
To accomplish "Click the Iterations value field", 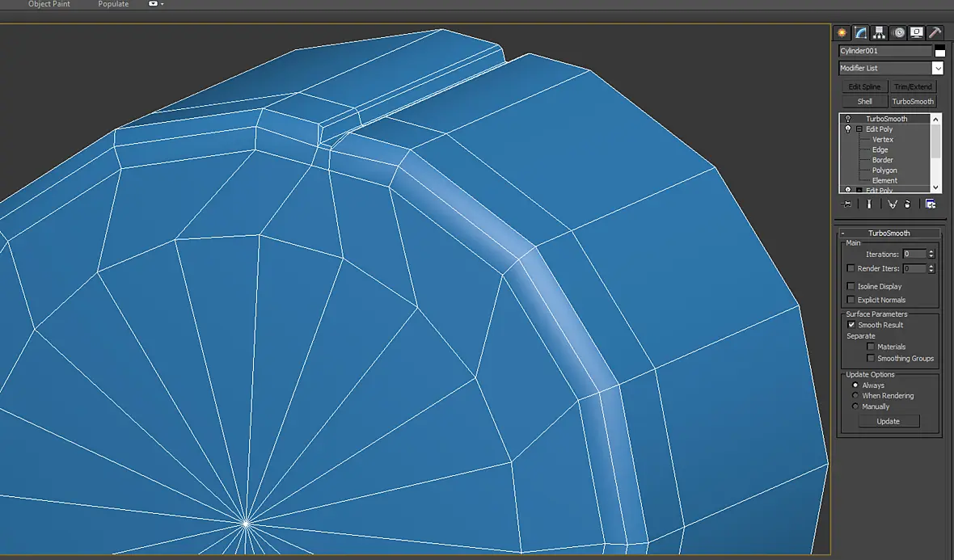I will click(x=914, y=255).
